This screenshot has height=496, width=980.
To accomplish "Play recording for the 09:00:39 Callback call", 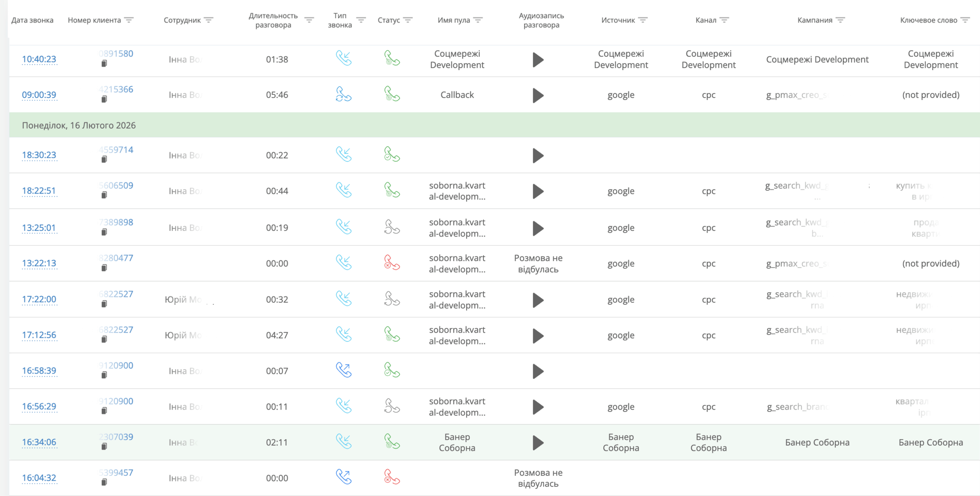I will pos(538,95).
